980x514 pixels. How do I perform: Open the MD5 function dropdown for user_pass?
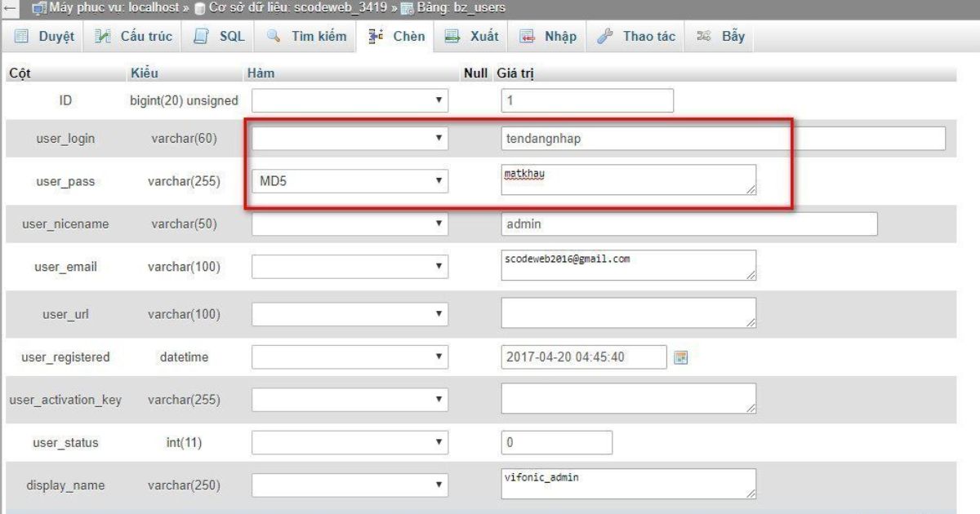350,181
